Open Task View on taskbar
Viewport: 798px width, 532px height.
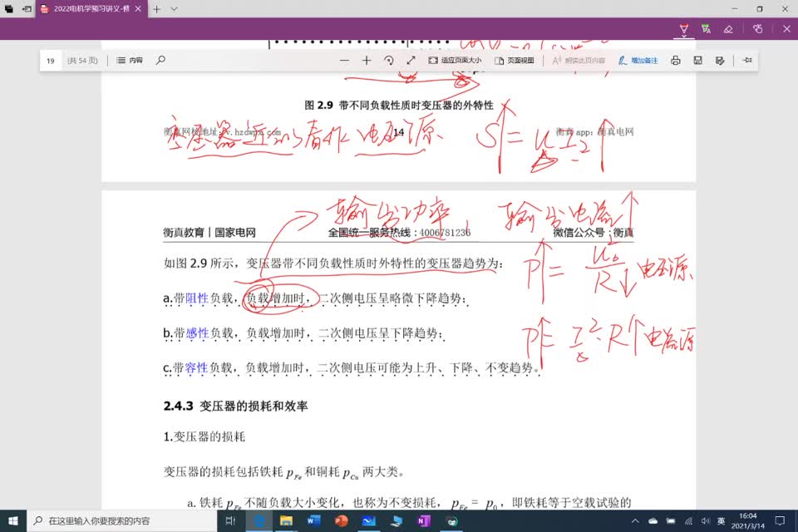click(230, 521)
